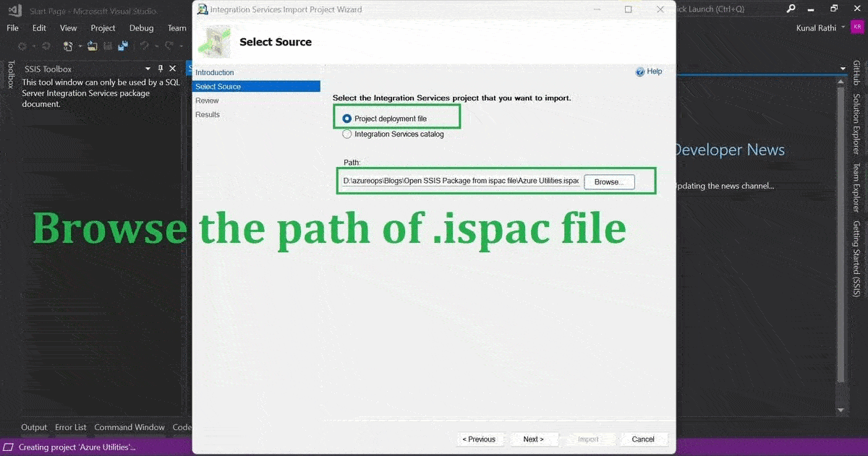Open the Project menu in Visual Studio
Screen dimensions: 868x456
103,28
